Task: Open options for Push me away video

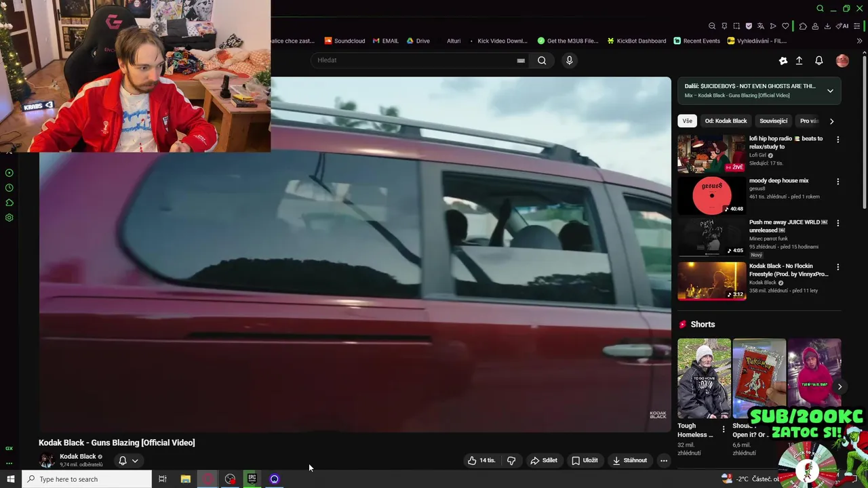Action: (837, 224)
